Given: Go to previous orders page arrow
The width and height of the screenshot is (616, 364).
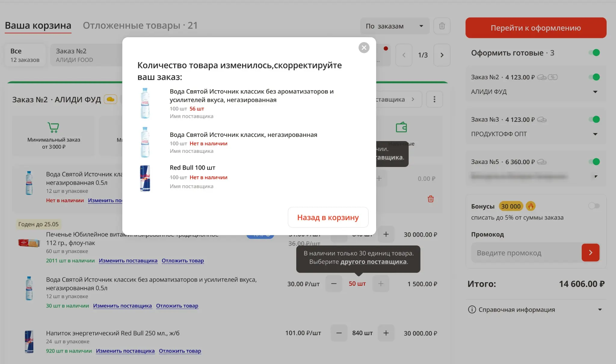Looking at the screenshot, I should pyautogui.click(x=404, y=55).
